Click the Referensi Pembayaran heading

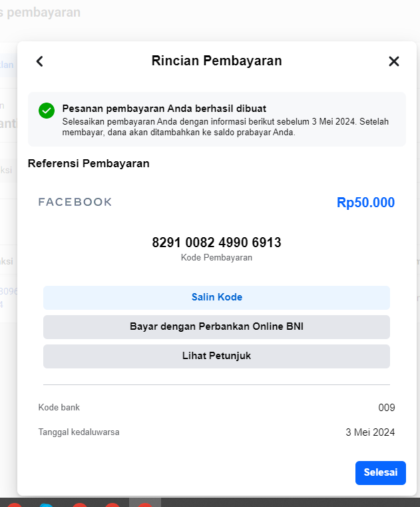click(x=89, y=164)
